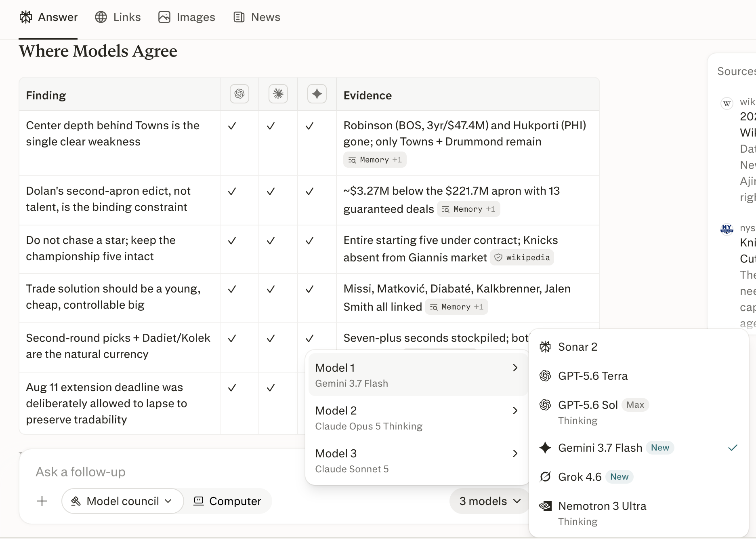The height and width of the screenshot is (539, 756).
Task: Click the Grok 4.6 logo icon
Action: (x=545, y=477)
